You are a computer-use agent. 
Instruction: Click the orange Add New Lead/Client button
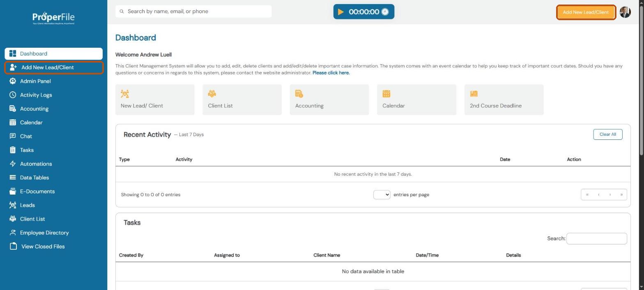pos(586,12)
